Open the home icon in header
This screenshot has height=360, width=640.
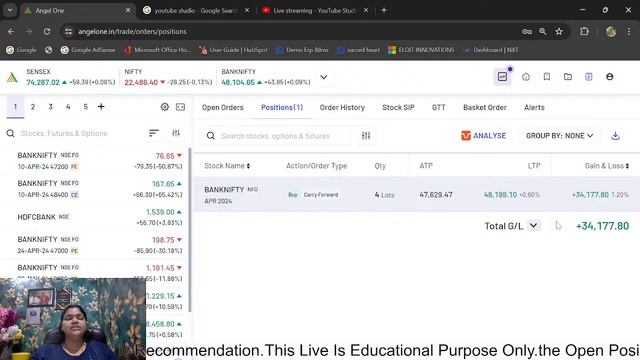tap(526, 77)
